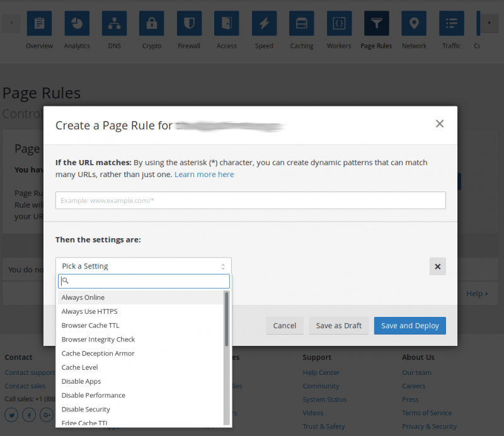Open Our team footer link
The image size is (504, 436).
[416, 372]
